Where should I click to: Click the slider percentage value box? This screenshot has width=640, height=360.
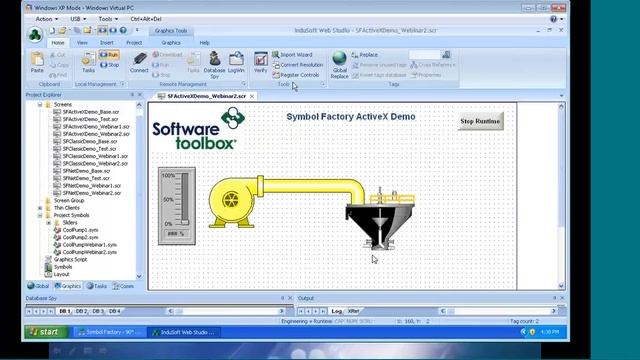point(176,234)
